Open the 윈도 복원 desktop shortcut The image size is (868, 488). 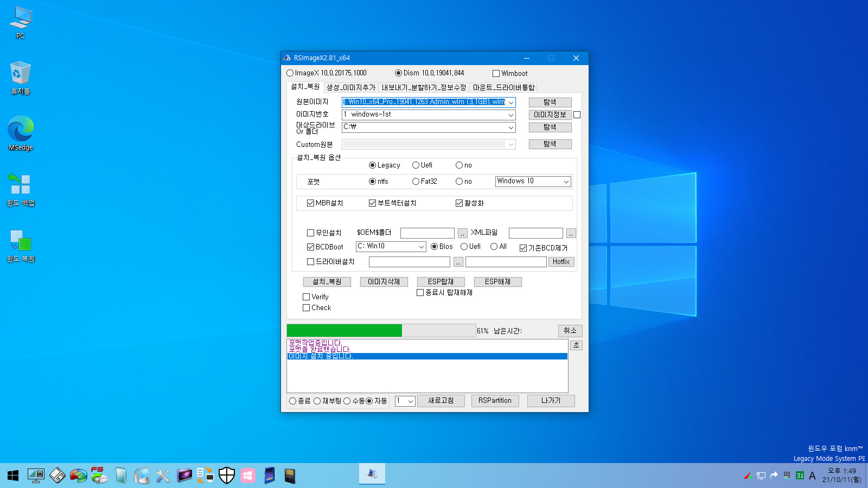[x=21, y=246]
